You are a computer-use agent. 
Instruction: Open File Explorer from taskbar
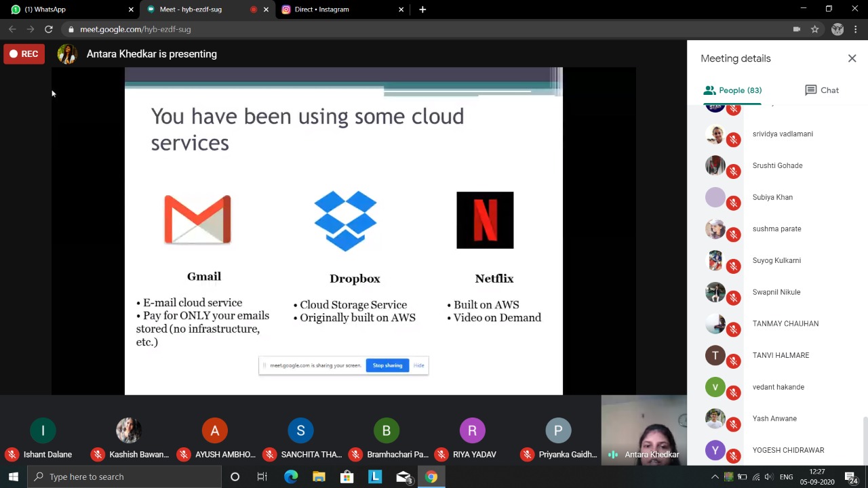pos(319,476)
